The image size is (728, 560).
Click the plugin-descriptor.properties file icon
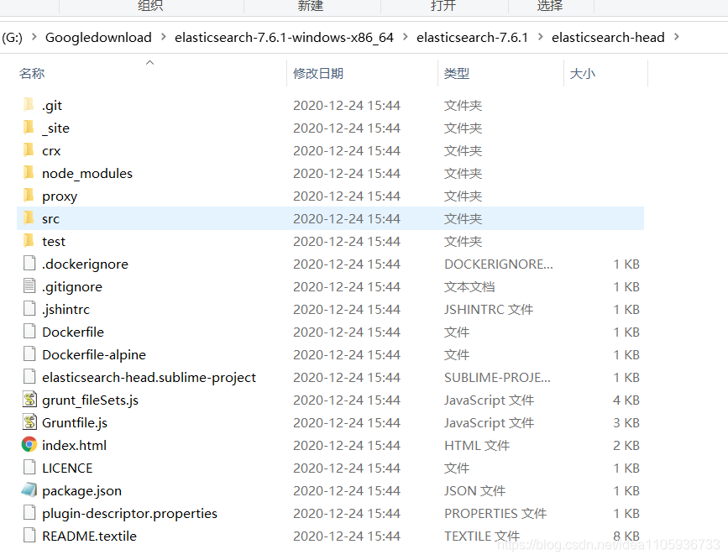29,513
